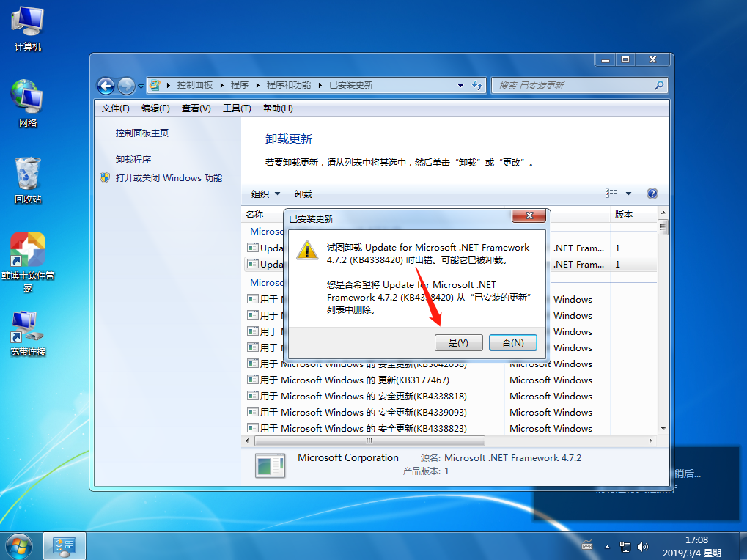
Task: Open the 查看(V) menu
Action: click(196, 108)
